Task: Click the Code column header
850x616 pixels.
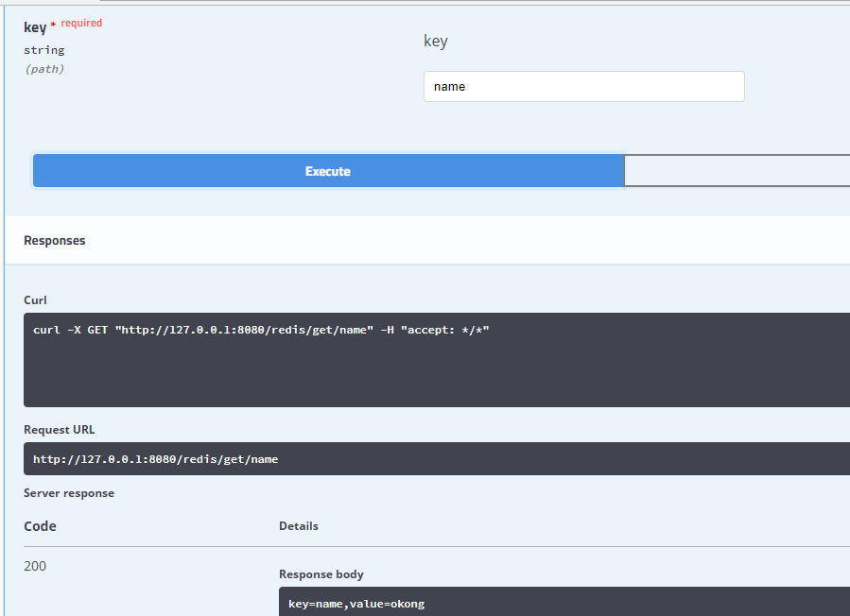Action: click(x=40, y=525)
